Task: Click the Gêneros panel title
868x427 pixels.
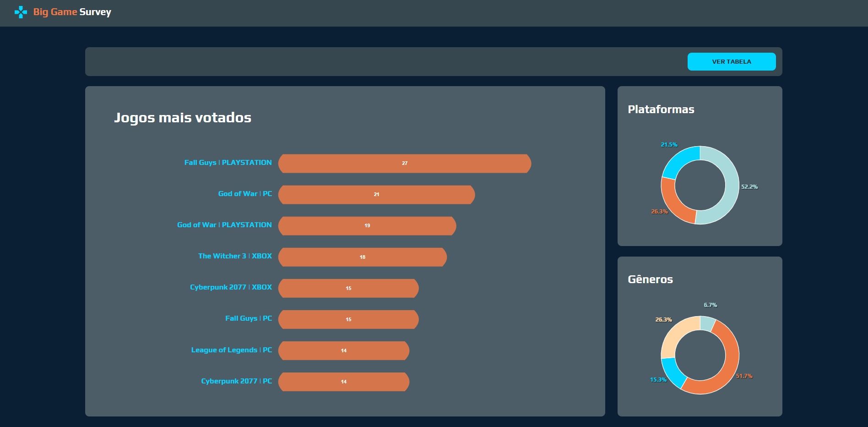Action: click(650, 279)
